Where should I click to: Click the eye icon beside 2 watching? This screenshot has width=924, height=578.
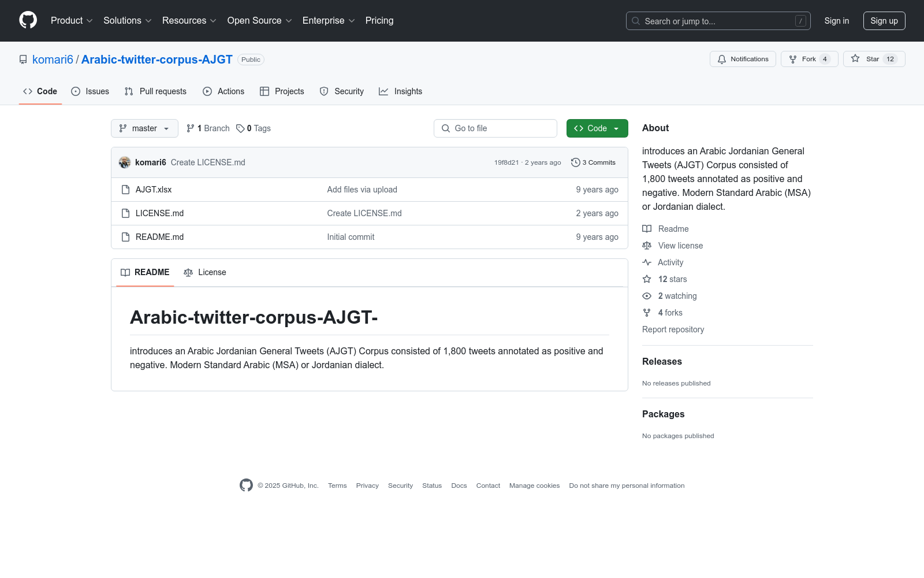coord(647,296)
